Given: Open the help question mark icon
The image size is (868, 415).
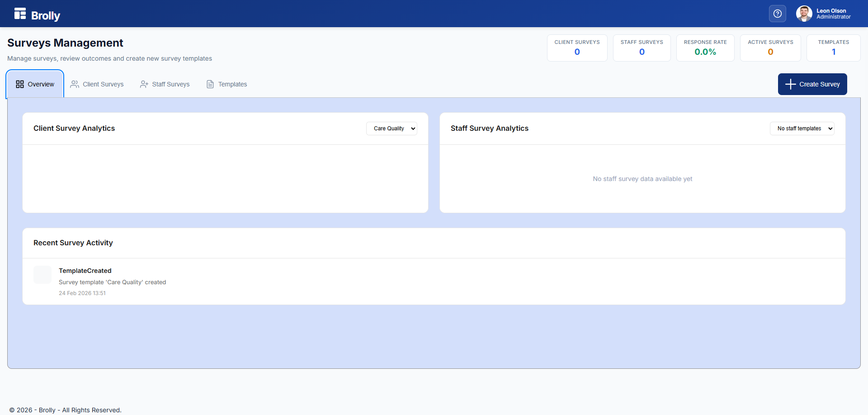Looking at the screenshot, I should tap(777, 14).
